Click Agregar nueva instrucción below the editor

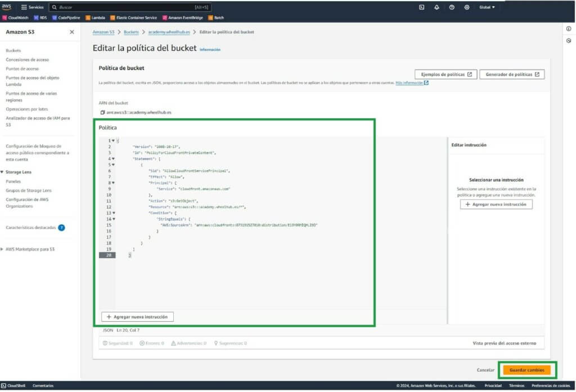click(x=138, y=317)
